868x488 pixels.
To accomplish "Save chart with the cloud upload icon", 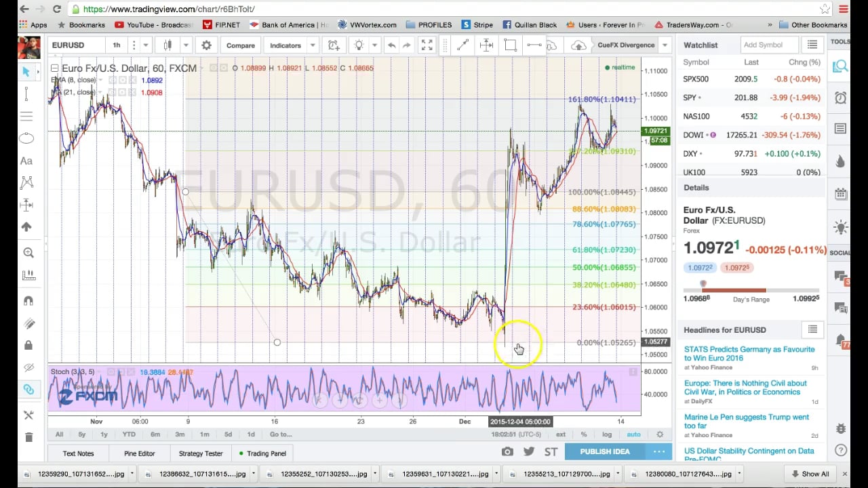I will (578, 45).
